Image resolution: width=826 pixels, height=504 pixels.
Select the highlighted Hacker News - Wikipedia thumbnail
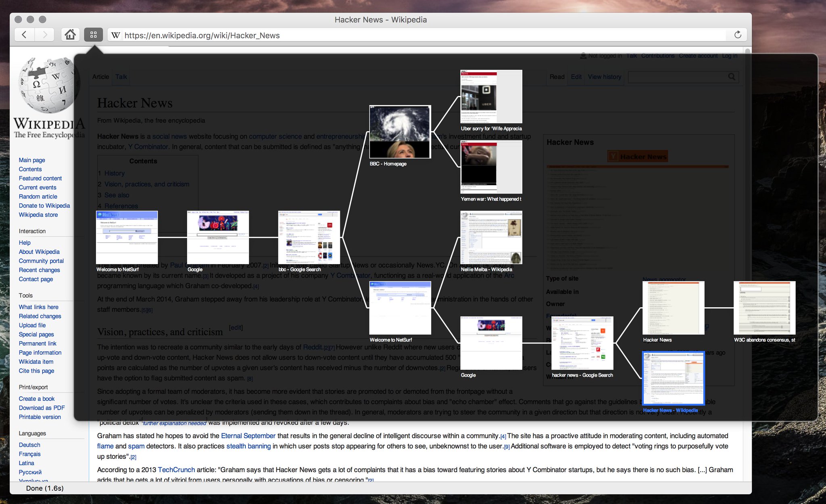(673, 378)
